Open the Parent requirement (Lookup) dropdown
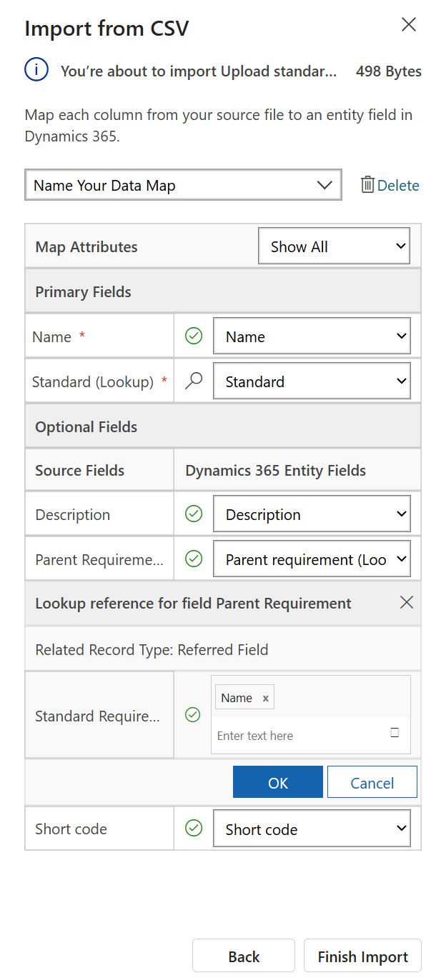Viewport: 441px width, 980px height. coord(312,559)
